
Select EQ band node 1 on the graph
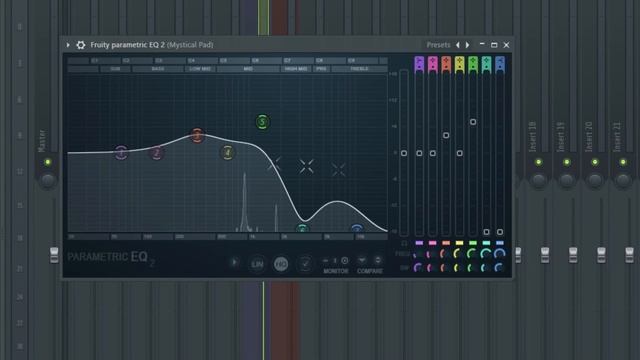[x=121, y=152]
